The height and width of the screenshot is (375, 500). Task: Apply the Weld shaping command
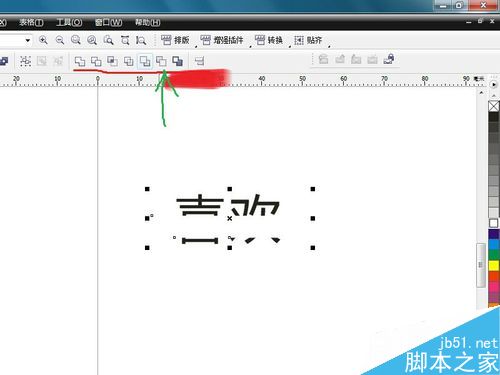point(80,61)
